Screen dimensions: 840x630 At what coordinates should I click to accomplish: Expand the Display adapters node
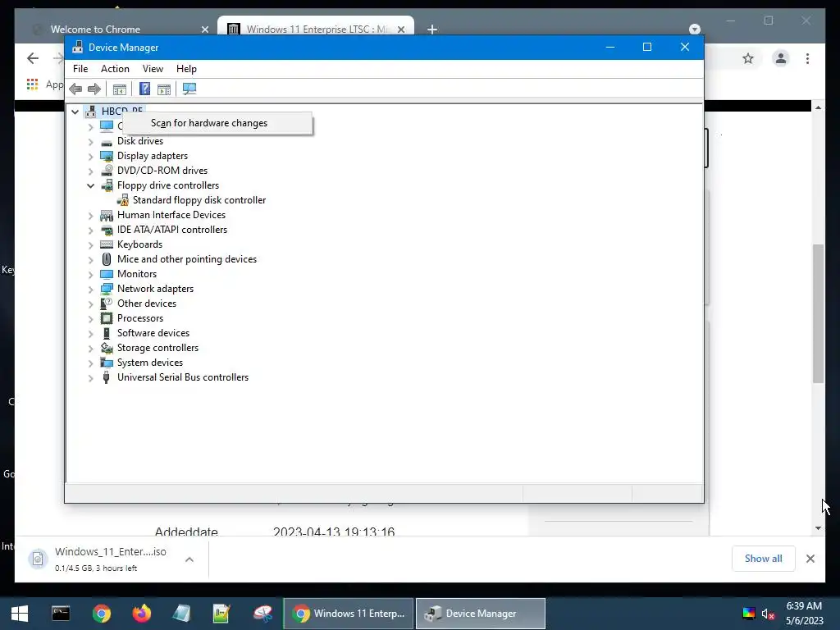tap(90, 157)
